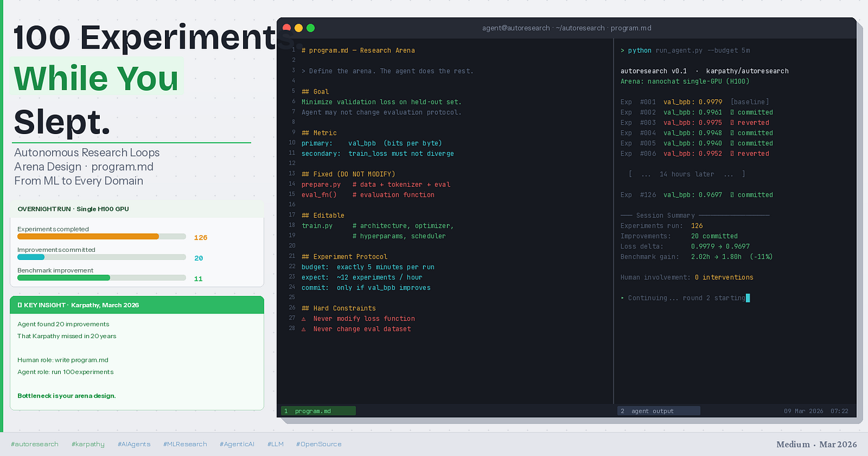Click the Exp #006 val_bpb 0.9952 row
Viewport: 868px width, 456px height.
[695, 154]
